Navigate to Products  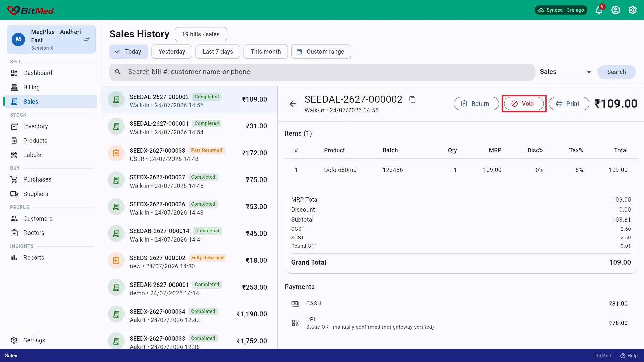[50, 141]
